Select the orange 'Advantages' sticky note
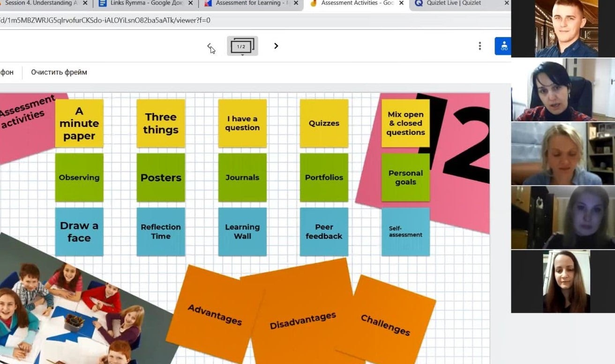The height and width of the screenshot is (364, 615). (214, 314)
